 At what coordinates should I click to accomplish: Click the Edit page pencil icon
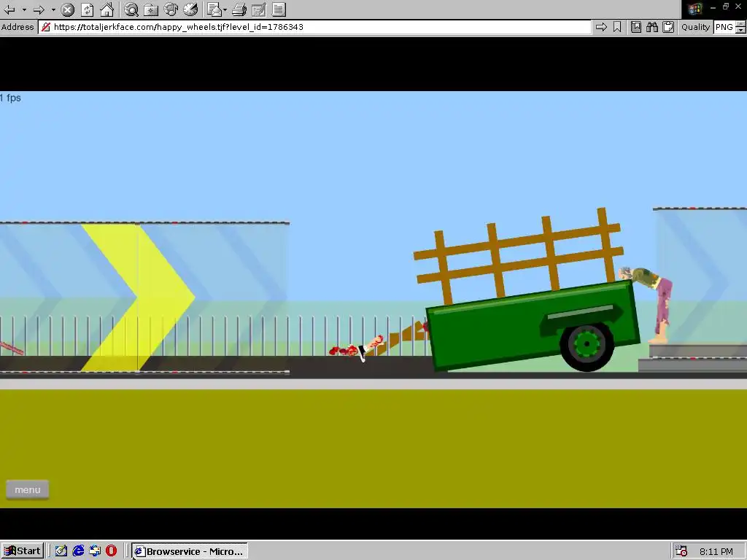point(259,9)
